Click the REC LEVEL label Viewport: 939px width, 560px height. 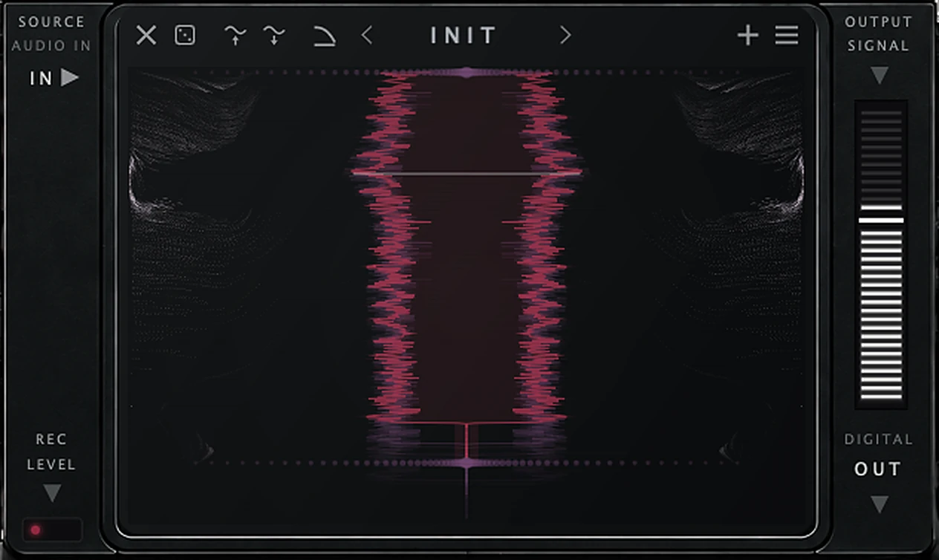51,452
